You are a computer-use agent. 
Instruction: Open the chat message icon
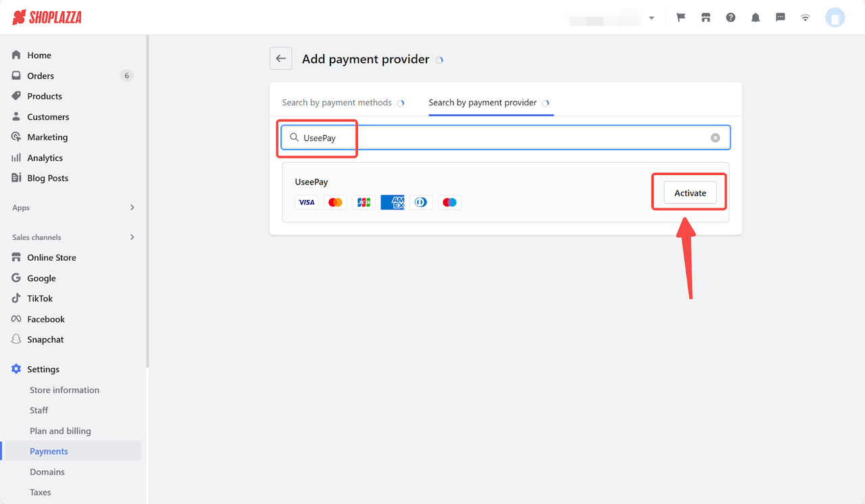click(781, 18)
